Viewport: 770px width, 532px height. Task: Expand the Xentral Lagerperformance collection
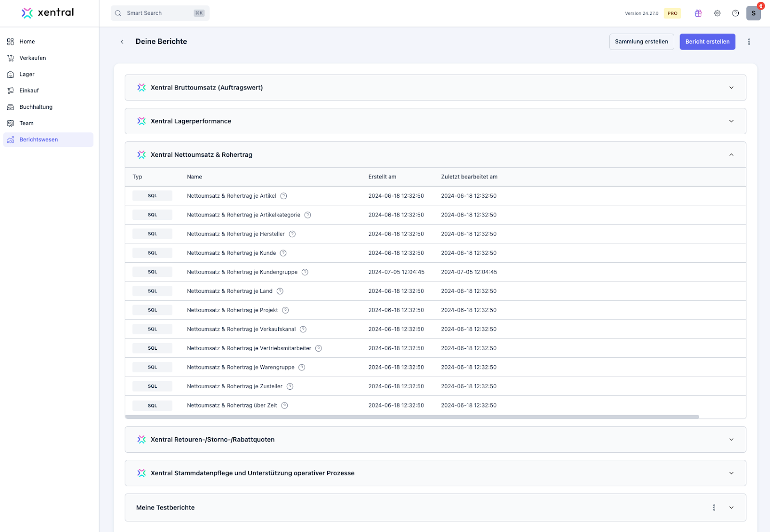click(731, 121)
